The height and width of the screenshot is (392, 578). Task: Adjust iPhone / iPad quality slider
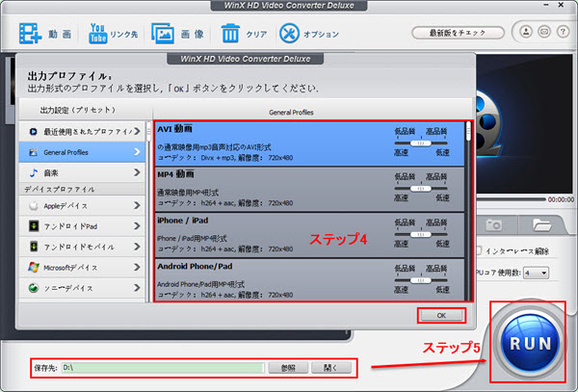pos(421,234)
